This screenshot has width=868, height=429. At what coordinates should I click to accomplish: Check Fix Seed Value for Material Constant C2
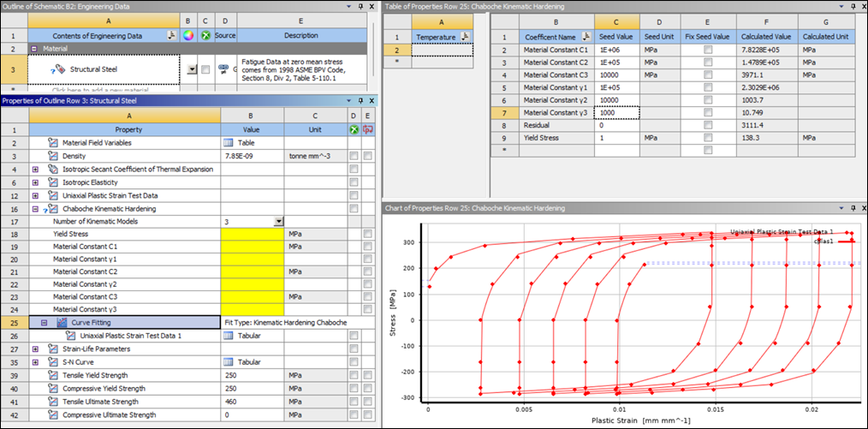coord(708,62)
